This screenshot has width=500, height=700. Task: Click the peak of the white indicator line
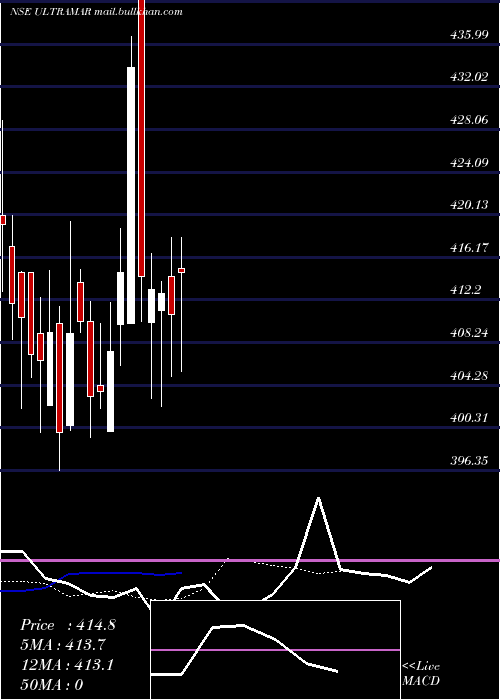(x=318, y=497)
